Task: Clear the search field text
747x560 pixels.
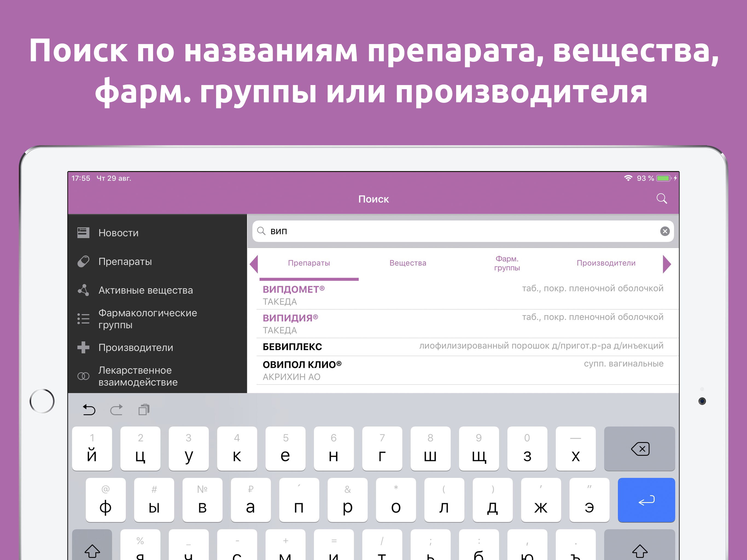Action: pos(665,231)
